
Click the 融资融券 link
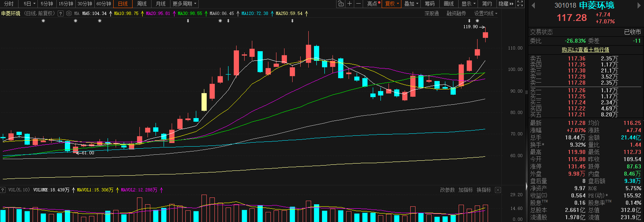click(456, 13)
